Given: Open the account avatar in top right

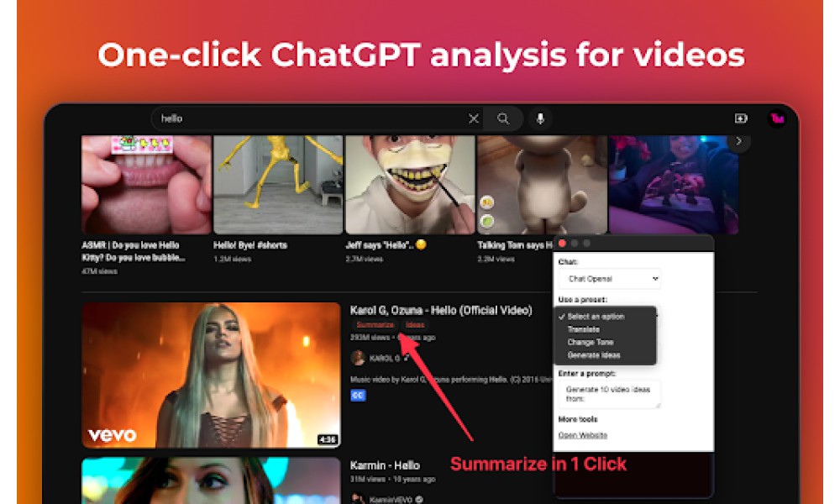Looking at the screenshot, I should (777, 118).
